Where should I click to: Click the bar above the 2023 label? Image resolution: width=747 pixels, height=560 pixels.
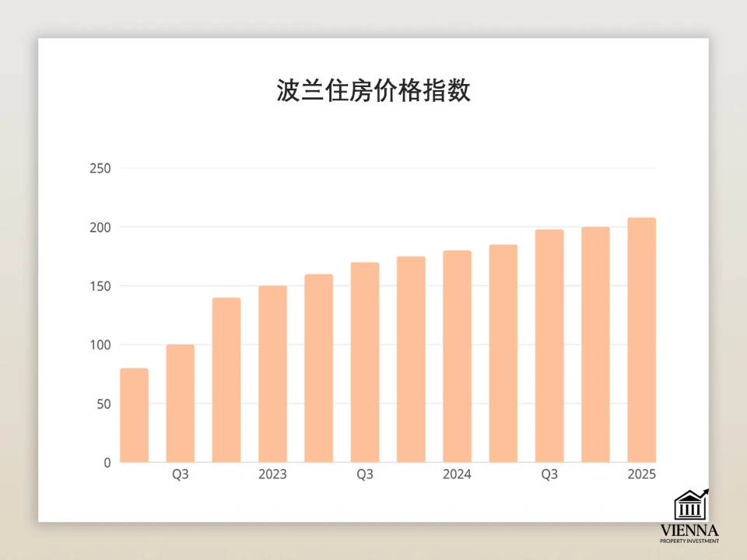point(271,373)
